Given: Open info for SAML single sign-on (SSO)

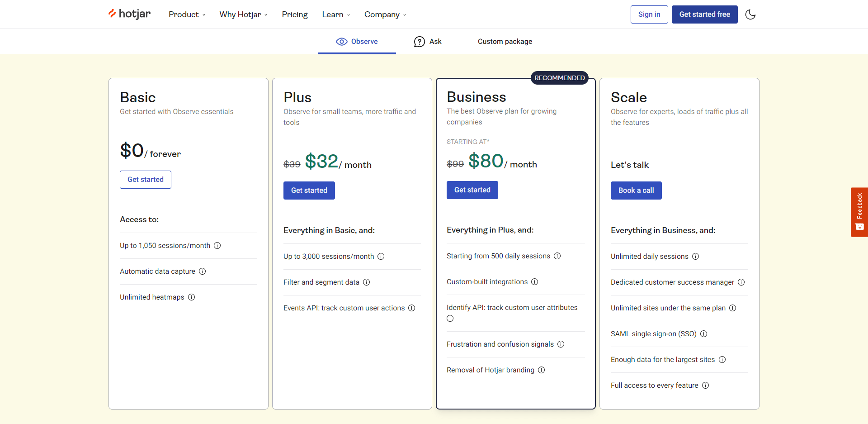Looking at the screenshot, I should [704, 334].
